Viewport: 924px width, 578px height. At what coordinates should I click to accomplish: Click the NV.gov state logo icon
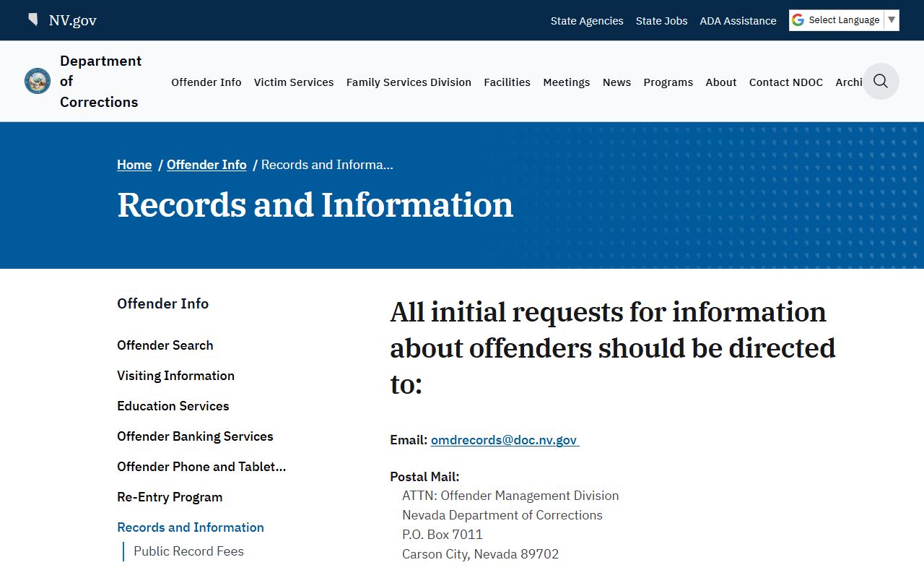click(x=32, y=20)
